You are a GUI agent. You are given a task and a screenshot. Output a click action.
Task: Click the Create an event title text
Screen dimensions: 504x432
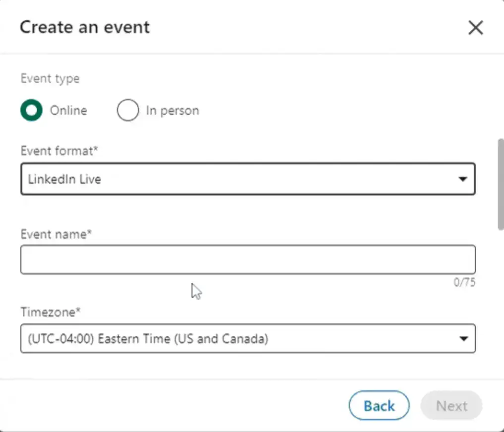point(84,27)
